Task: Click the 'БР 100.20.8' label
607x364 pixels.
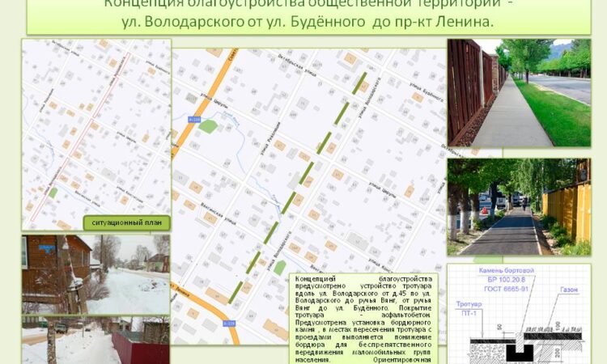Action: 507,280
